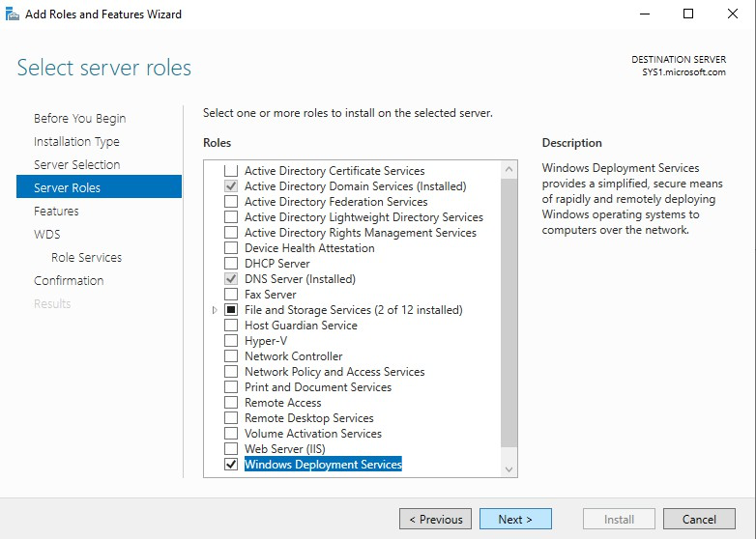Uncheck Windows Deployment Services checkbox
This screenshot has height=539, width=756.
click(x=231, y=464)
